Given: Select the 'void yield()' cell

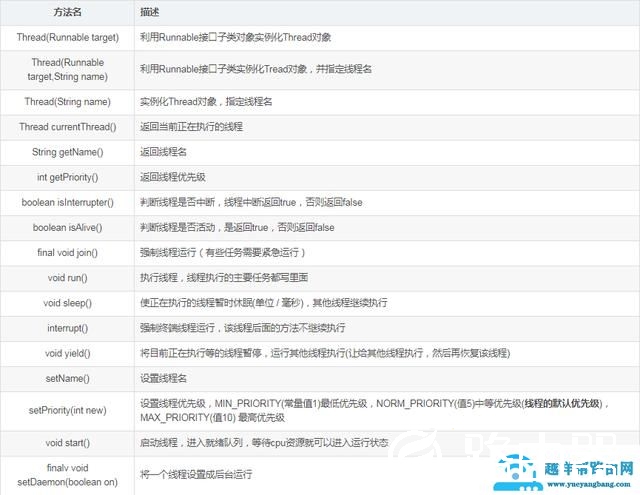Looking at the screenshot, I should pyautogui.click(x=67, y=353).
